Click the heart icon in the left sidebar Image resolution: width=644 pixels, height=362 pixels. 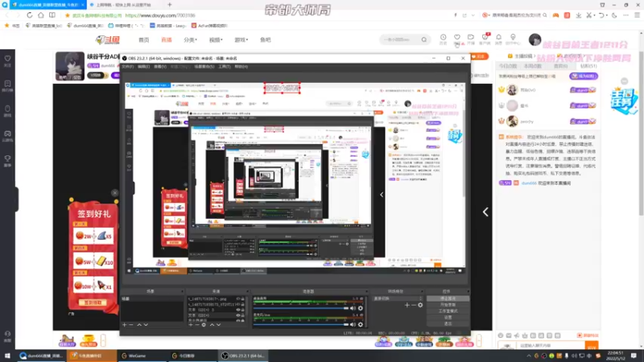[7, 58]
